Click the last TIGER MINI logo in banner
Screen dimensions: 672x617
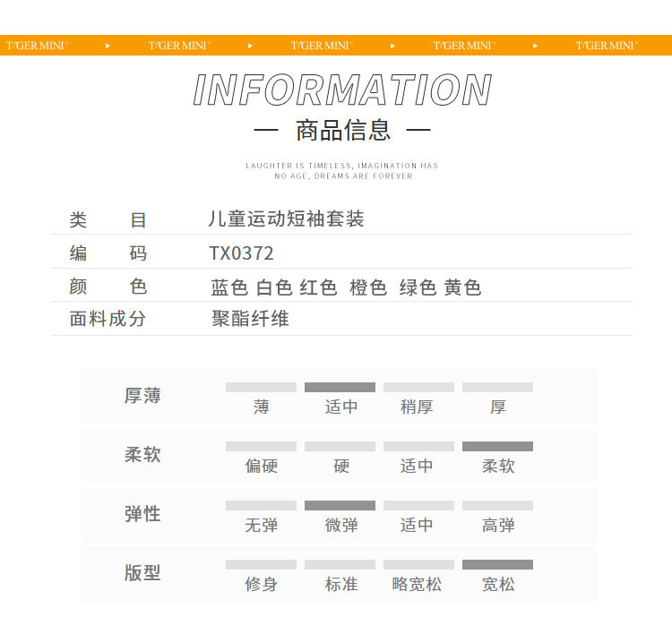[607, 46]
